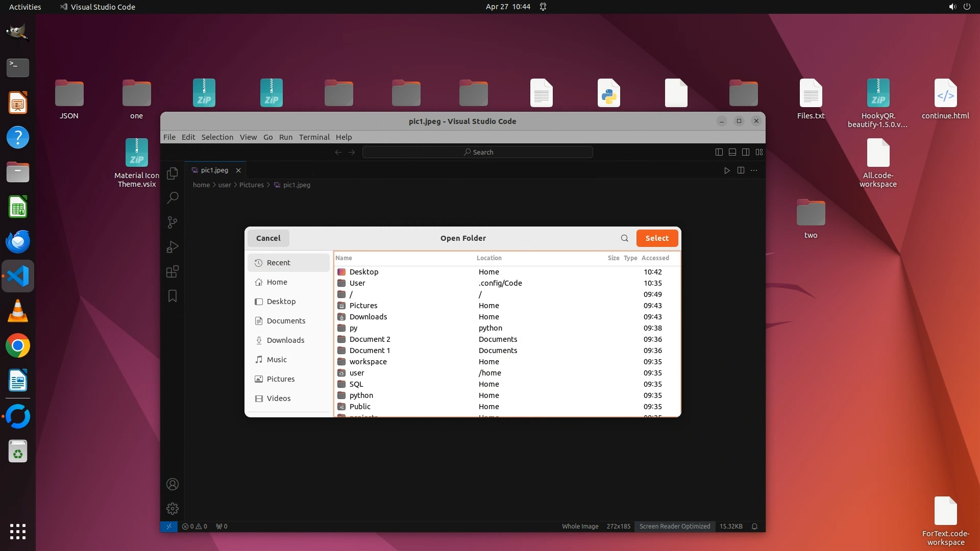Click Accessed column header to sort

[655, 258]
